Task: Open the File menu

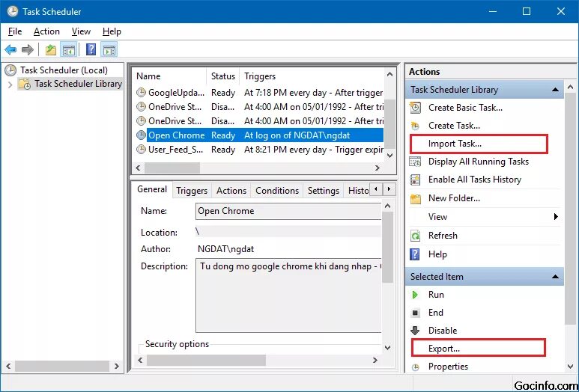Action: (15, 31)
